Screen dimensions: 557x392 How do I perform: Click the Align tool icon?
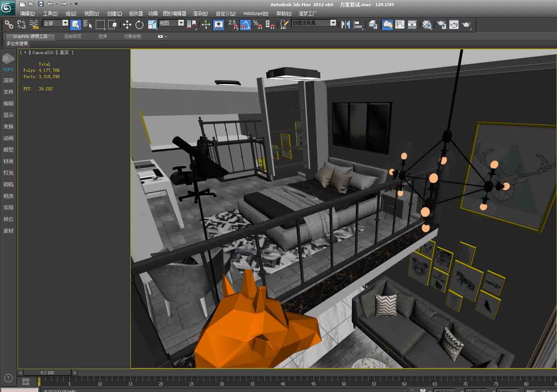[x=359, y=25]
